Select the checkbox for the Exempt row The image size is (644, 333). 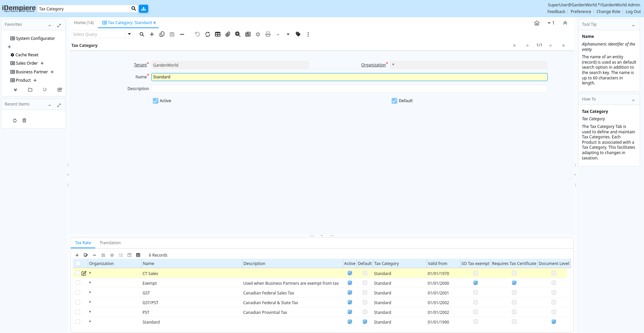[78, 283]
